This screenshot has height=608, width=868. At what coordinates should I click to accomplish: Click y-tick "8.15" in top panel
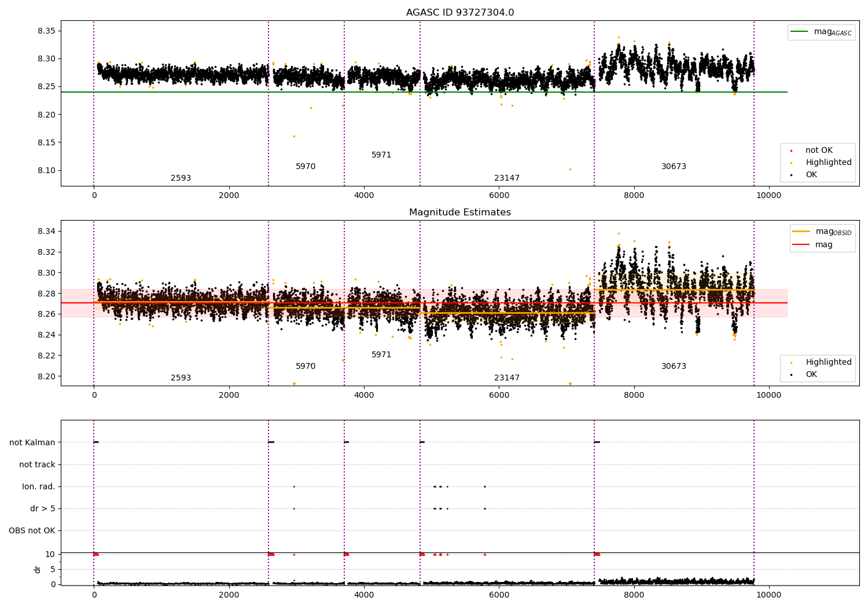click(x=46, y=143)
